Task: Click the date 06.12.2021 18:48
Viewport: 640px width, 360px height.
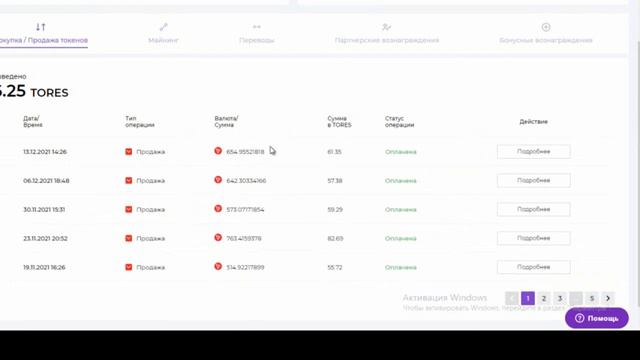Action: pos(46,181)
